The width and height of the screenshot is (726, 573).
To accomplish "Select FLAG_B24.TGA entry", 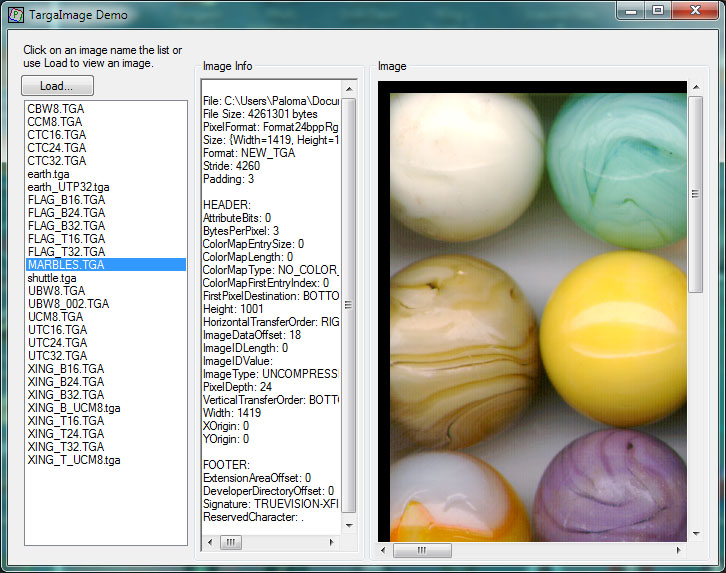I will coord(66,213).
